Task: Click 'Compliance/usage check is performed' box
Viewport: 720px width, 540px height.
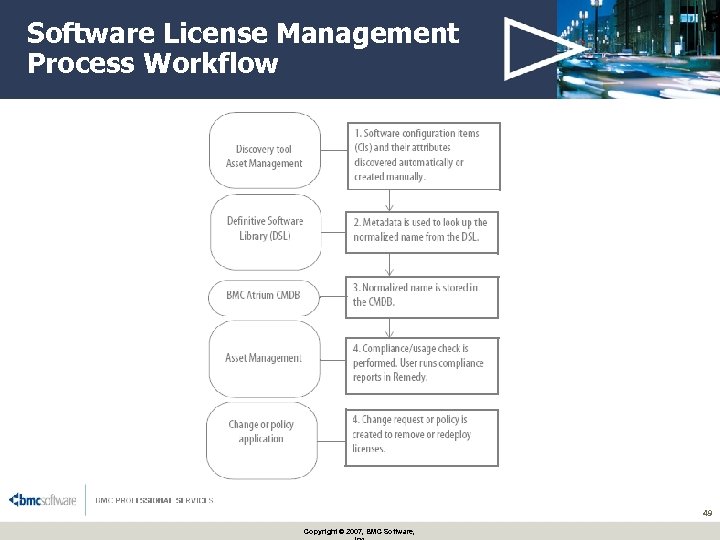Action: 422,366
